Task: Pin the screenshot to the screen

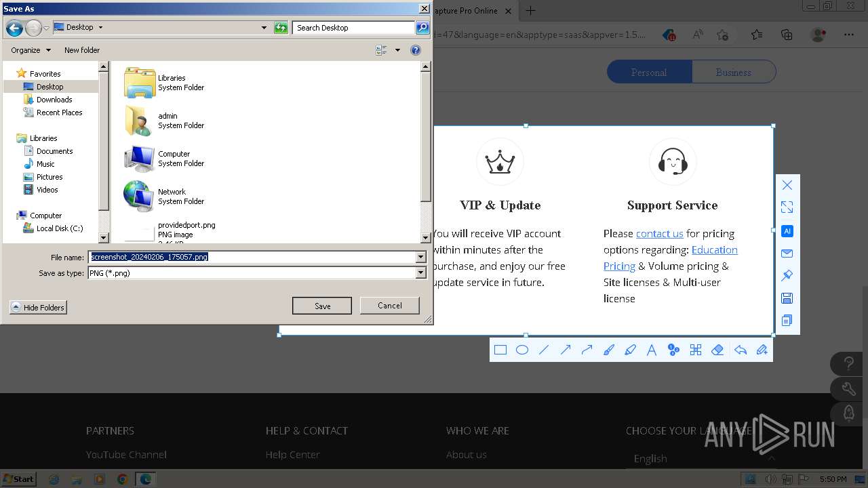Action: 787,276
